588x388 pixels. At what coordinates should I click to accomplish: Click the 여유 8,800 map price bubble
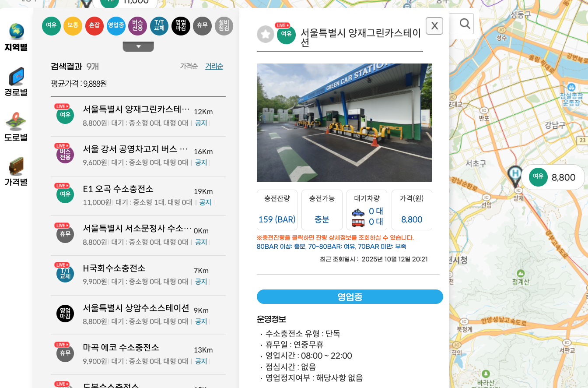click(553, 177)
